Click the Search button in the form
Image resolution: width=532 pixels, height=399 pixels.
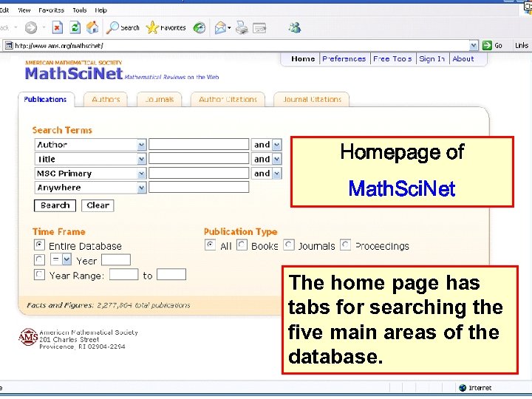(x=55, y=205)
